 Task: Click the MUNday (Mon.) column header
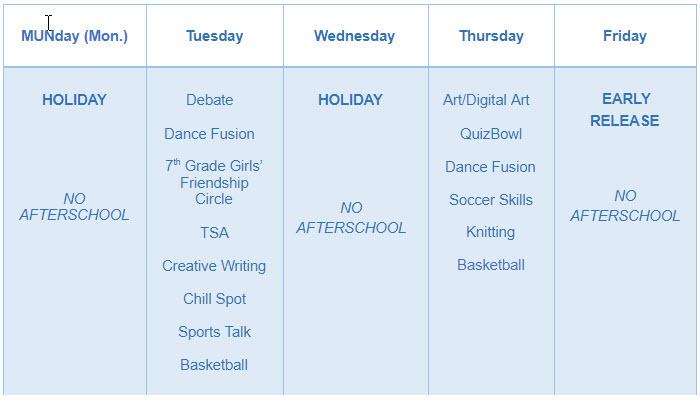[x=74, y=36]
